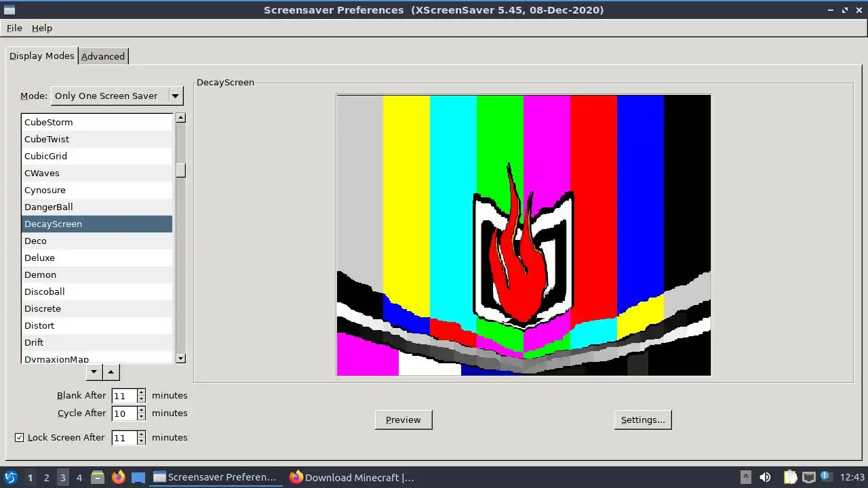Launch the file manager from the taskbar

(98, 477)
